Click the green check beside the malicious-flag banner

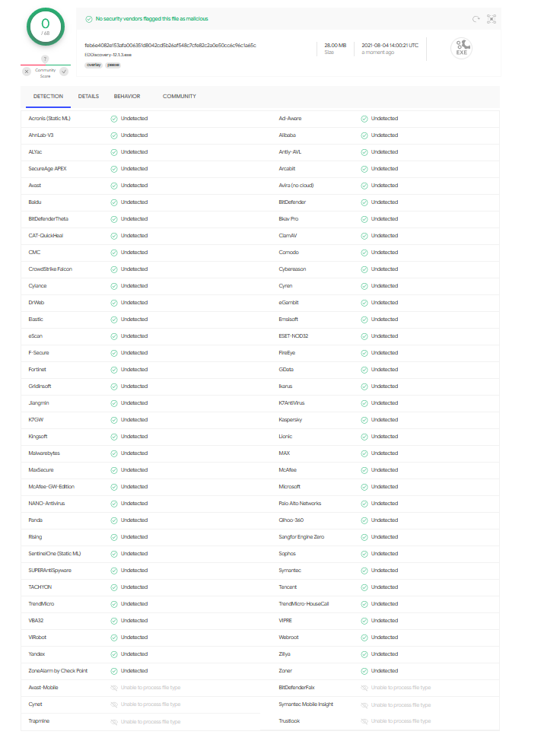pos(90,17)
